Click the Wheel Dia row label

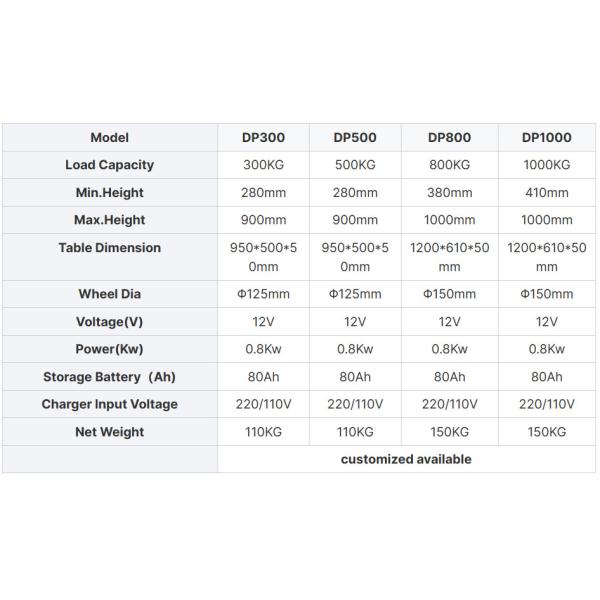(x=109, y=294)
